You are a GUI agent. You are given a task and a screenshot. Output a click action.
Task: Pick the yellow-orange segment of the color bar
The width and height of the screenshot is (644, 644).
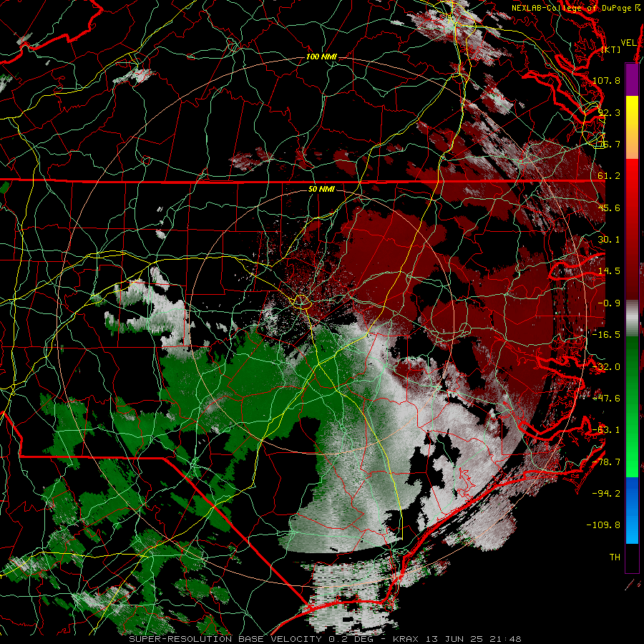[x=632, y=127]
